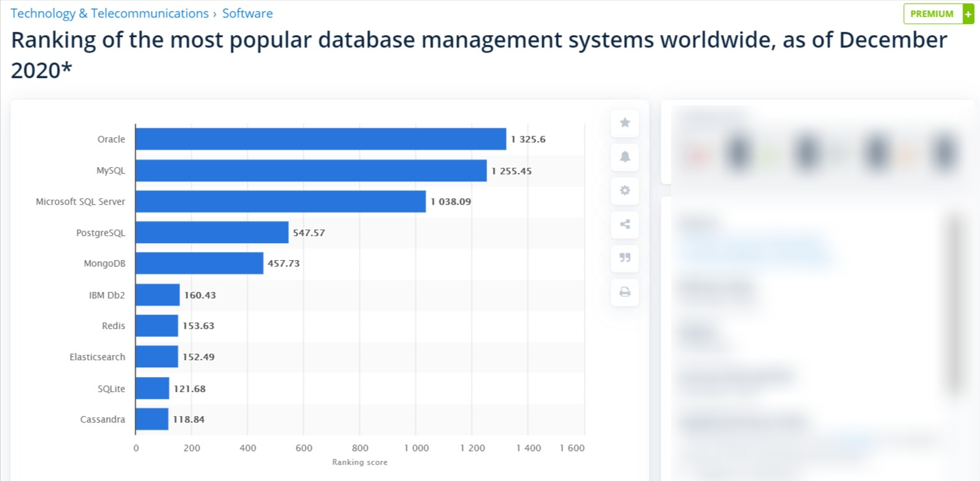Click the print icon
Image resolution: width=980 pixels, height=481 pixels.
tap(625, 292)
